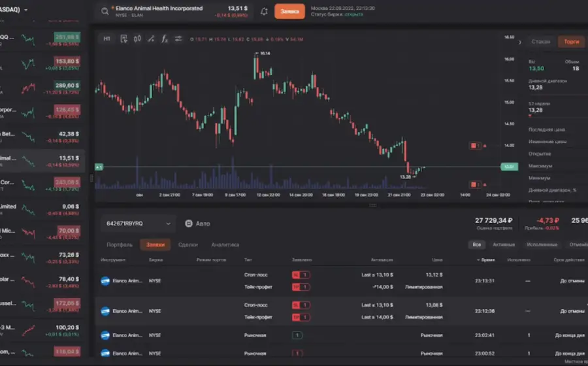Select the drawing tools line icon
Screen dimensions: 588x366
[151, 39]
